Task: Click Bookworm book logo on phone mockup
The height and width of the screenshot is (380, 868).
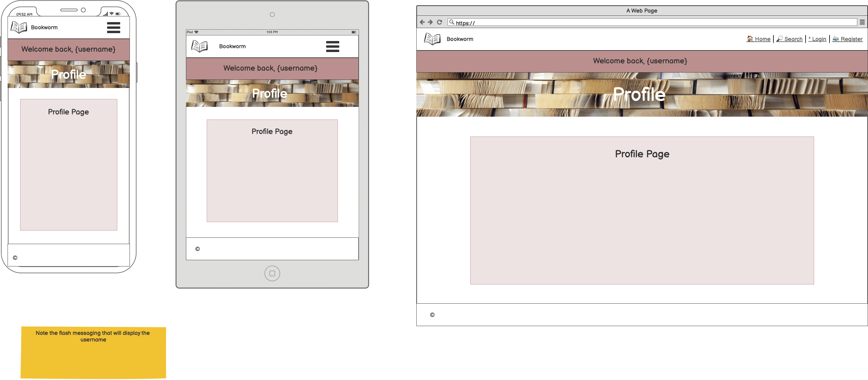Action: pos(19,27)
